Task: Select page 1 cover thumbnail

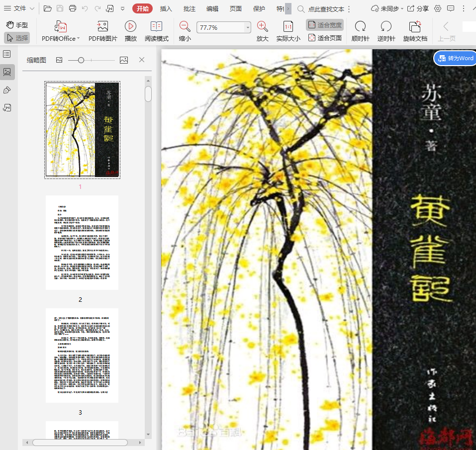Action: click(x=82, y=130)
